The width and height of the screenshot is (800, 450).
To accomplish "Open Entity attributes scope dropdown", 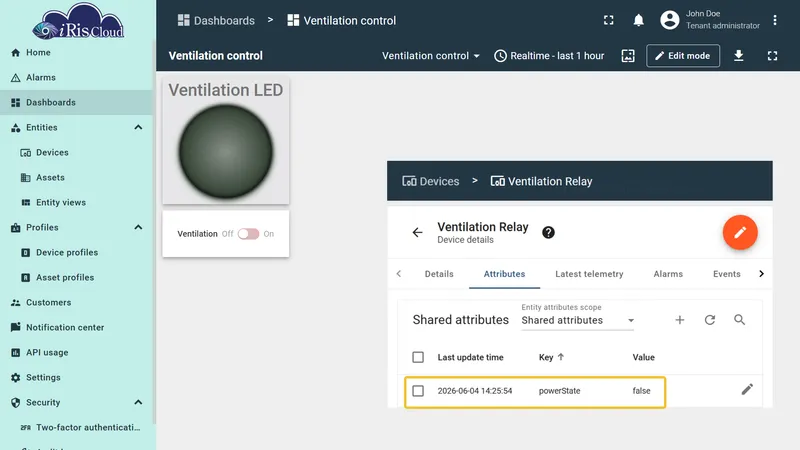I will [x=578, y=320].
